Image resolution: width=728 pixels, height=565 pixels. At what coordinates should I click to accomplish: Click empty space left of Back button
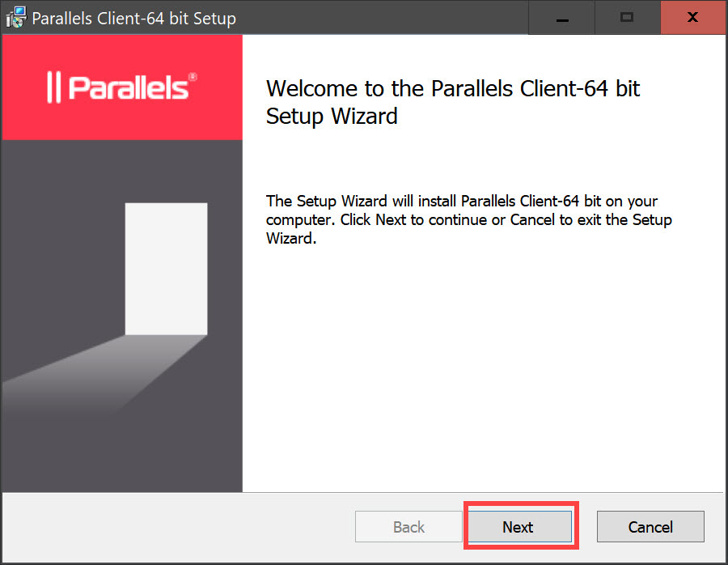pos(178,527)
